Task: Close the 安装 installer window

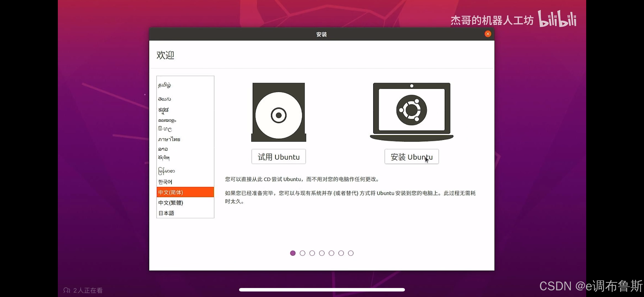Action: pyautogui.click(x=488, y=34)
